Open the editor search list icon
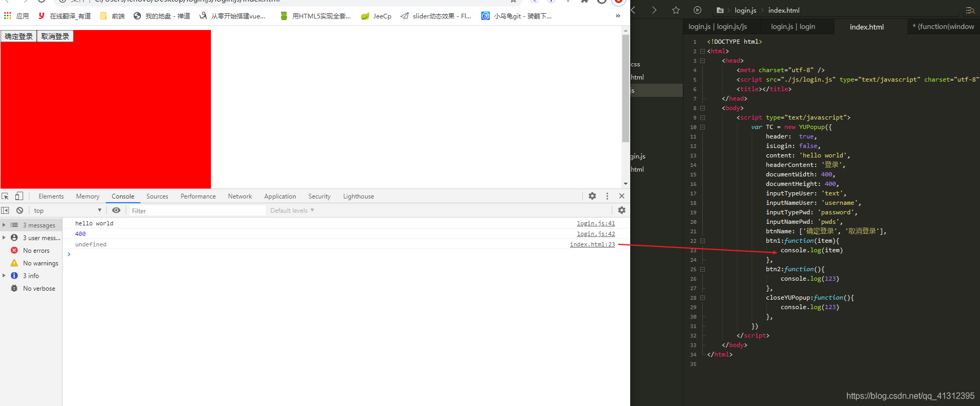980x406 pixels. (971, 10)
